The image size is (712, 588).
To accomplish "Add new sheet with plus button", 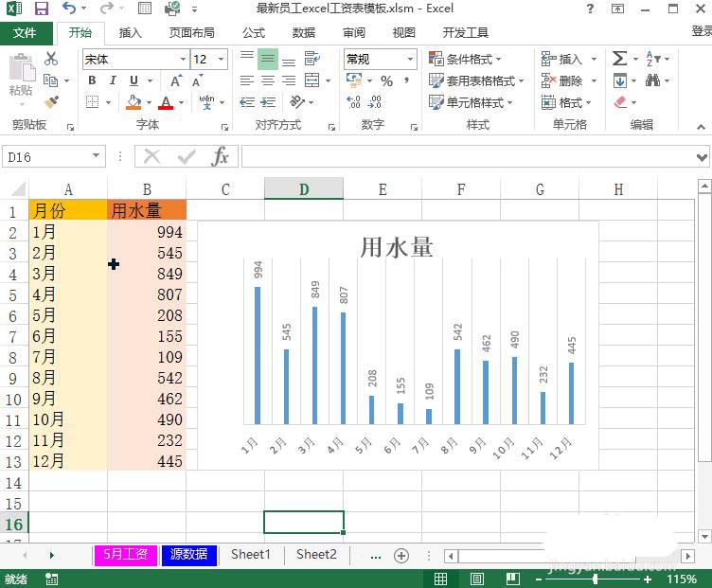I will [401, 555].
